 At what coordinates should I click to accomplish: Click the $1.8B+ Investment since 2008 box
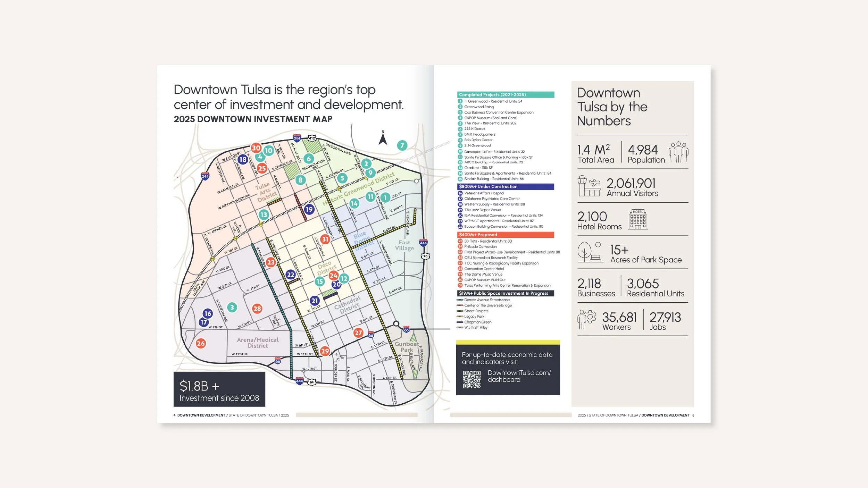219,389
